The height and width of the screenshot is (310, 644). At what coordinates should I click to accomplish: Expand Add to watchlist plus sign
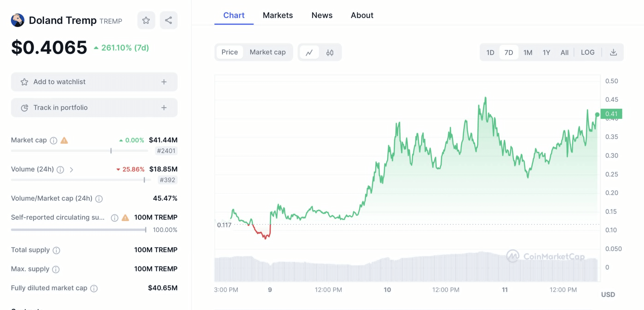coord(164,82)
